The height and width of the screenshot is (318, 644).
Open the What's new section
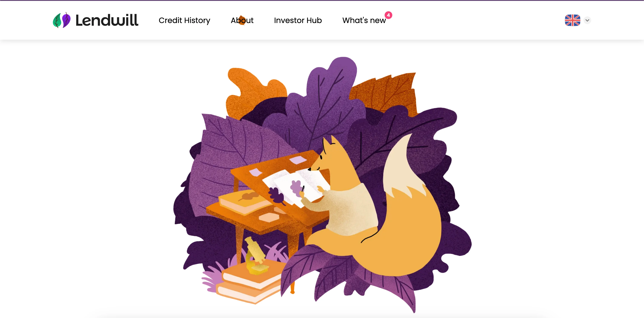coord(364,20)
